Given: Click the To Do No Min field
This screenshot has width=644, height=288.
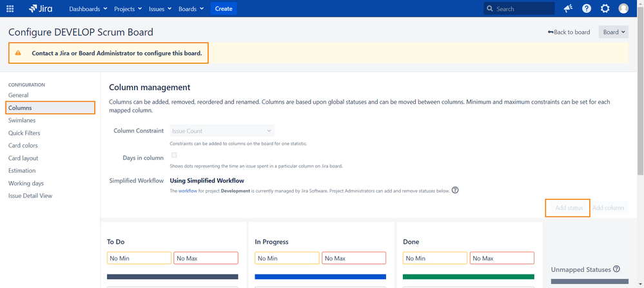Looking at the screenshot, I should [x=139, y=258].
